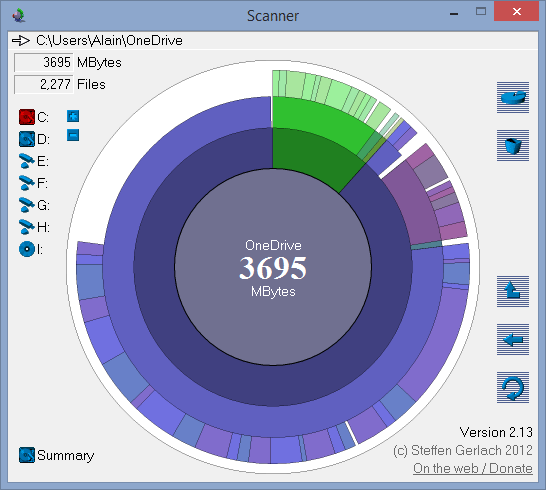Click the Version 2.13 text
The image size is (546, 490).
pyautogui.click(x=496, y=432)
